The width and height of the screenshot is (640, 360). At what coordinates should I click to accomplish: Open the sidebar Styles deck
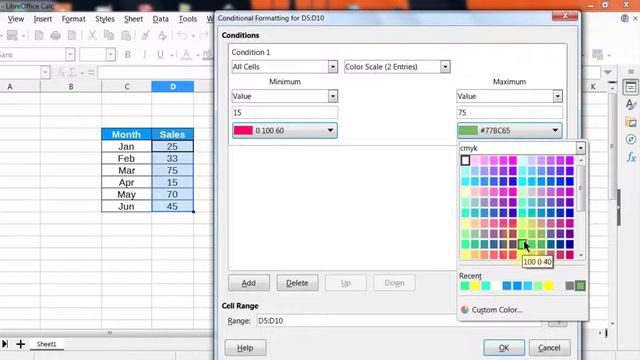click(631, 105)
